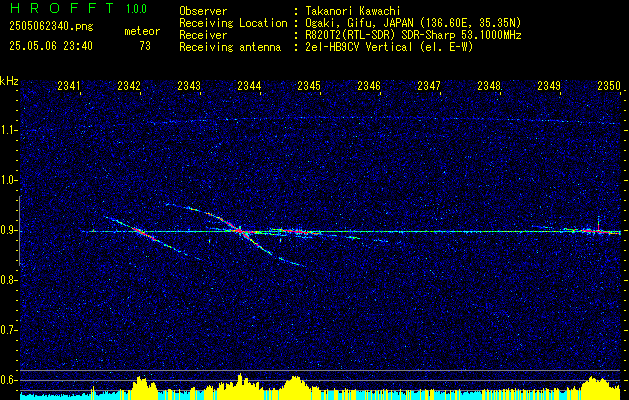Click time axis label 2349
Viewport: 629px width, 400px height.
549,86
